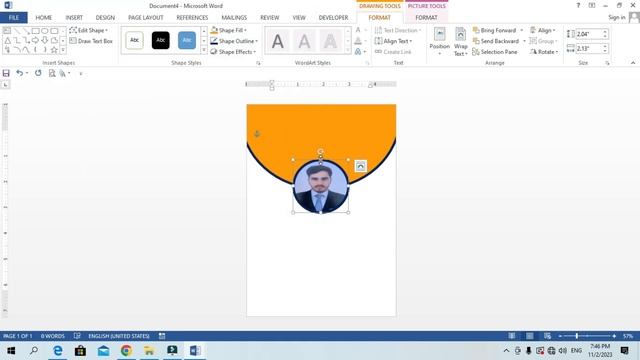640x360 pixels.
Task: Open the Align Text dropdown
Action: click(x=393, y=41)
